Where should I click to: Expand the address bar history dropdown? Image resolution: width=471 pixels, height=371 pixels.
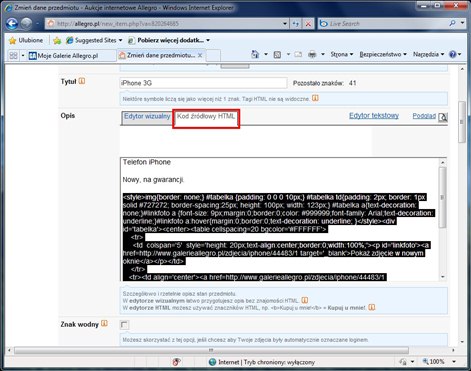coord(285,24)
